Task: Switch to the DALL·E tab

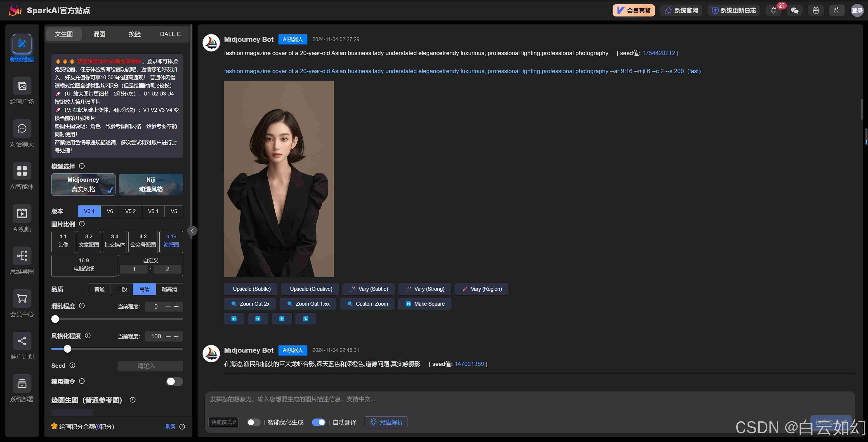Action: coord(170,34)
